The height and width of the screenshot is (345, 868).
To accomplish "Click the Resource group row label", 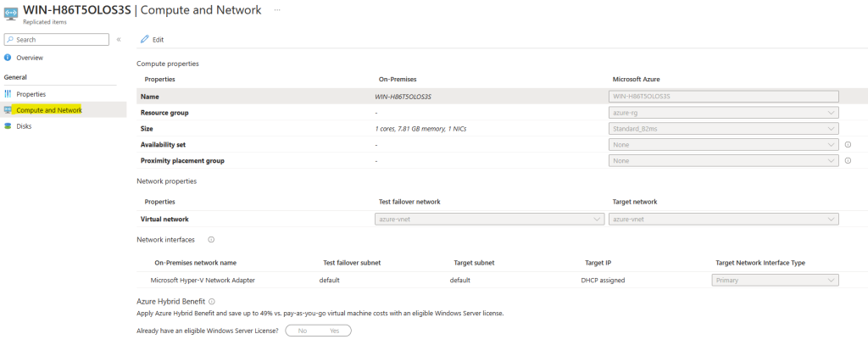I will pos(164,113).
